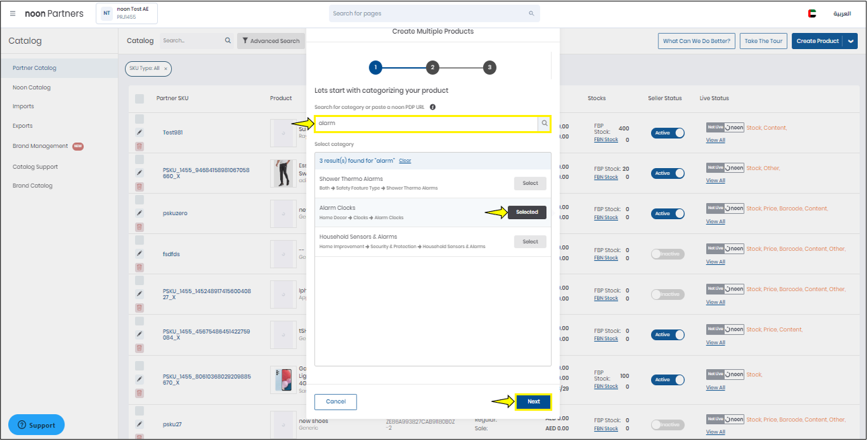Select the Household Sensors & Alarms category
868x441 pixels.
click(530, 241)
